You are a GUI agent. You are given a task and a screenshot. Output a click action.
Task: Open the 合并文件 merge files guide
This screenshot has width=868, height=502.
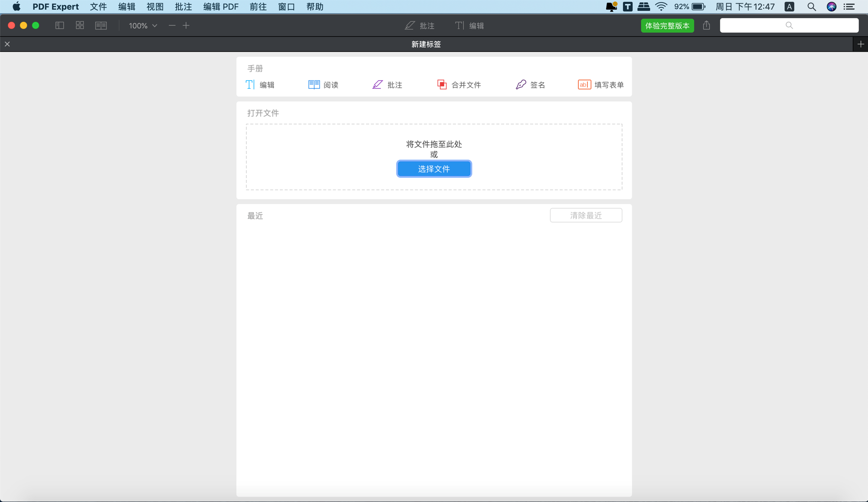click(x=459, y=85)
